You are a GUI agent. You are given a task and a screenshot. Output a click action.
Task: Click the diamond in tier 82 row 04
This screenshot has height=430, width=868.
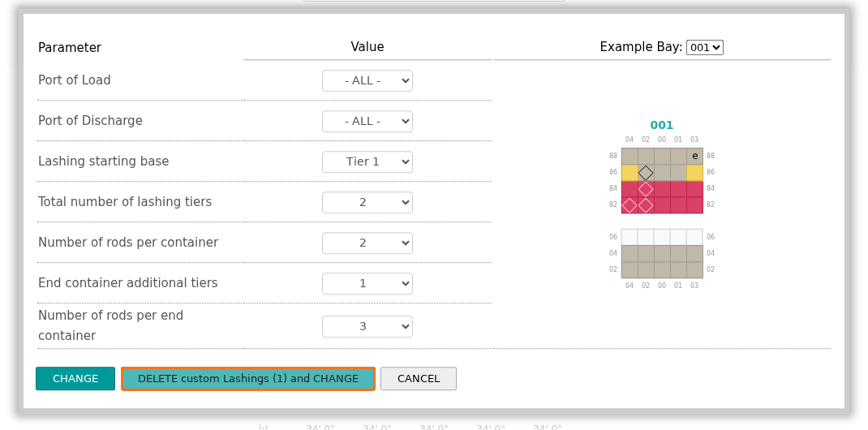[630, 205]
